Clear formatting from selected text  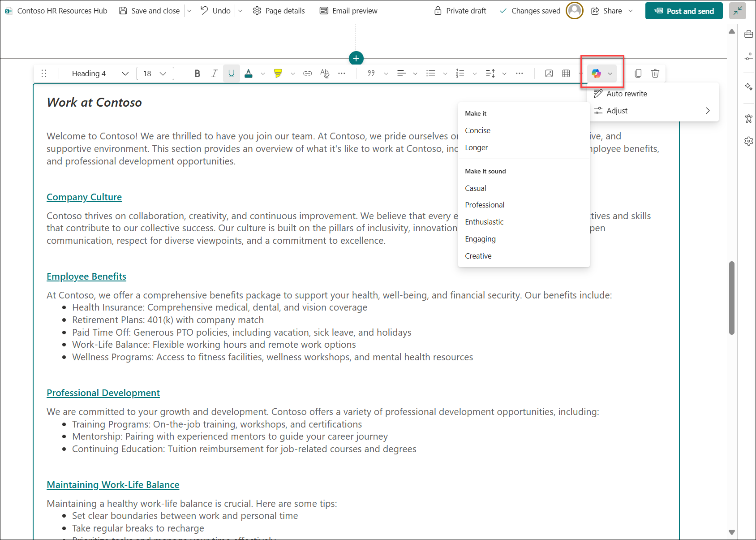[324, 73]
